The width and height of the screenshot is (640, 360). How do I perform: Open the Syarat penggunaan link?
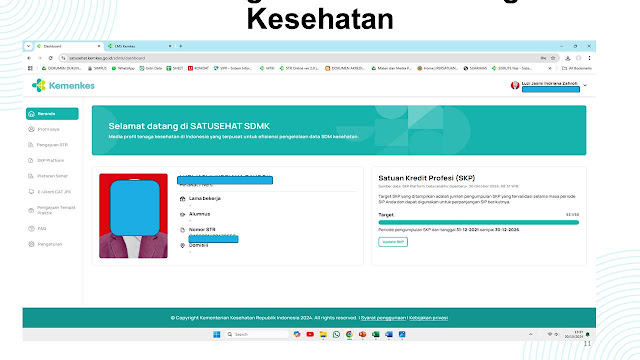(x=383, y=318)
